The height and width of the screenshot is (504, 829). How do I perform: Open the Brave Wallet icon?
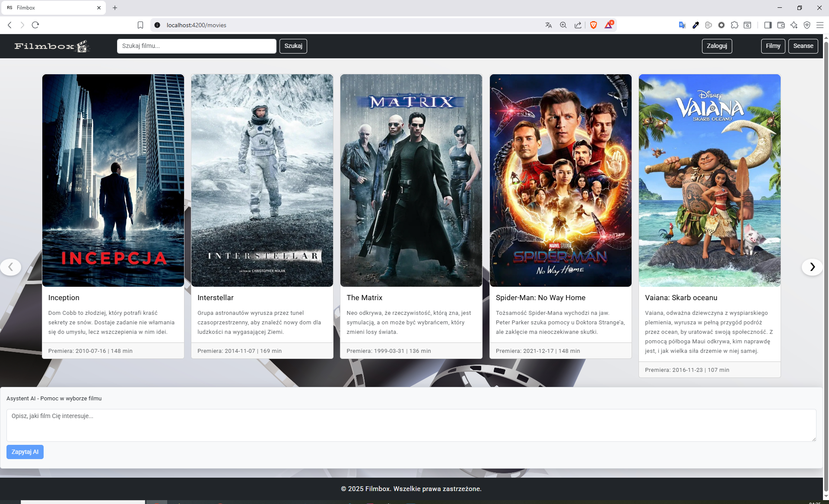pos(781,25)
